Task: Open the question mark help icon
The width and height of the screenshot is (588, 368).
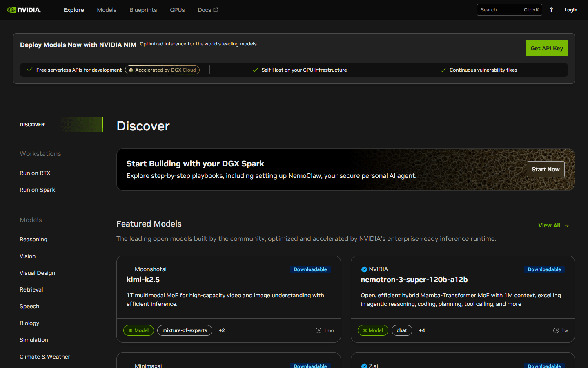Action: coord(551,9)
